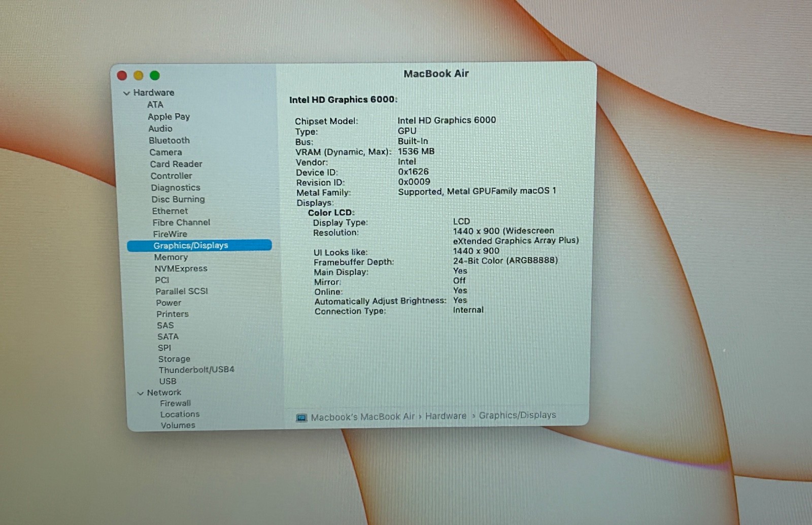Show Bluetooth hardware information

pyautogui.click(x=170, y=140)
